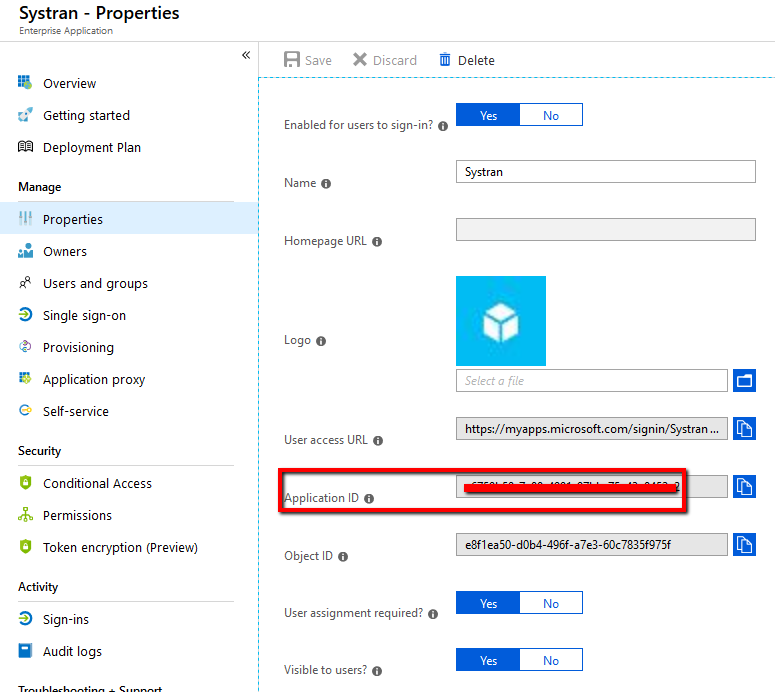Set User assignment required to Yes
This screenshot has width=775, height=692.
tap(488, 603)
